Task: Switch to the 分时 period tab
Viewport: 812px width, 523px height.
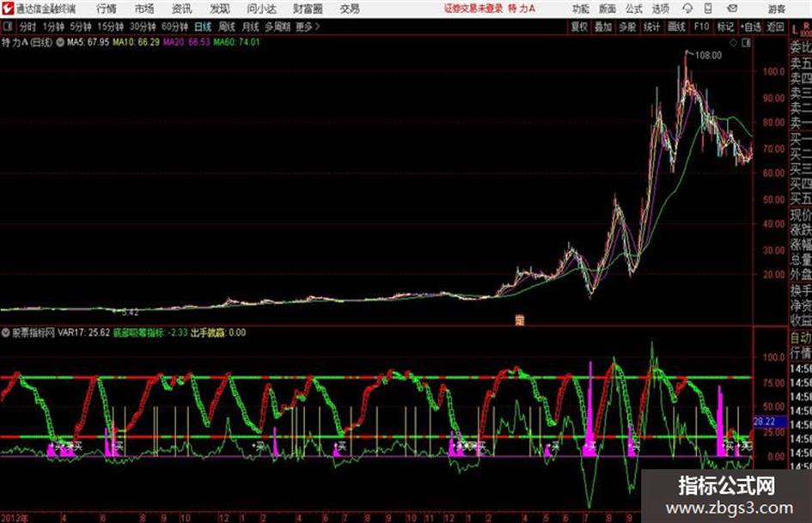Action: (27, 27)
